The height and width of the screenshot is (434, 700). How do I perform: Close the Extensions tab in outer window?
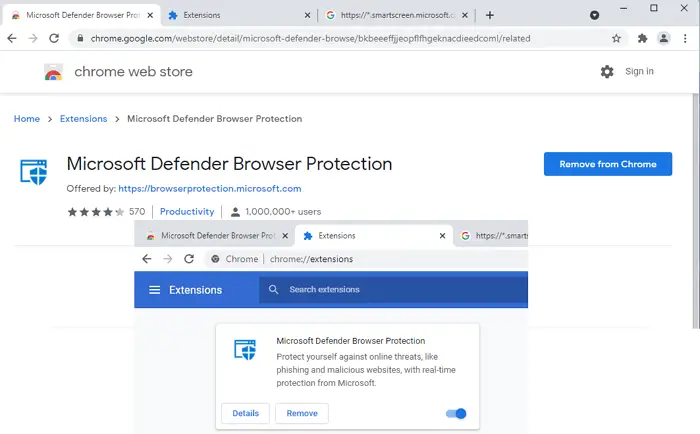307,15
